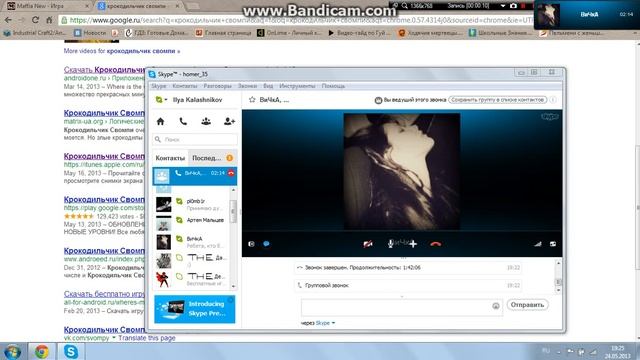Toggle the video camera off icon
The width and height of the screenshot is (640, 360).
pyautogui.click(x=368, y=244)
